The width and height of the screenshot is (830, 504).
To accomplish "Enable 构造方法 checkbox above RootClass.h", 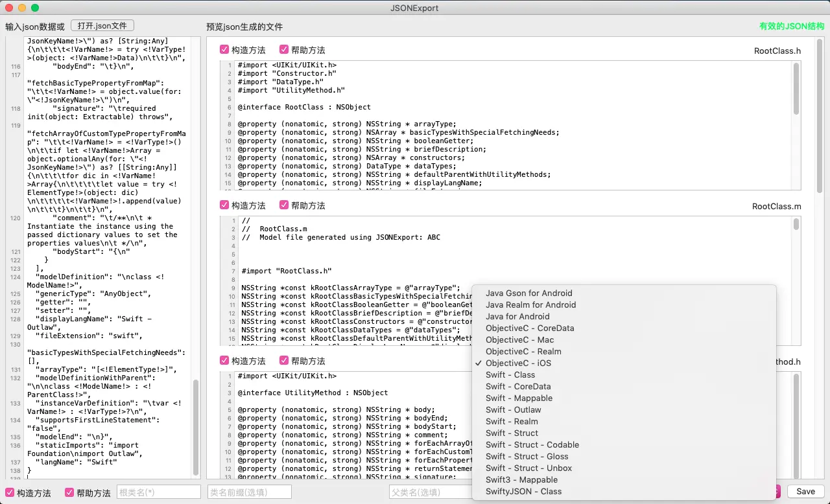I will (x=224, y=50).
